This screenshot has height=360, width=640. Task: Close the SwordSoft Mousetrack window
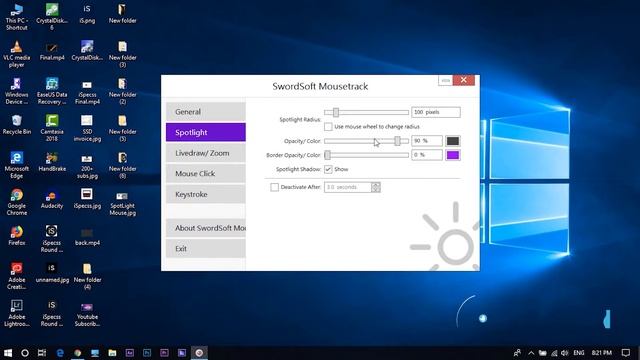tap(464, 80)
